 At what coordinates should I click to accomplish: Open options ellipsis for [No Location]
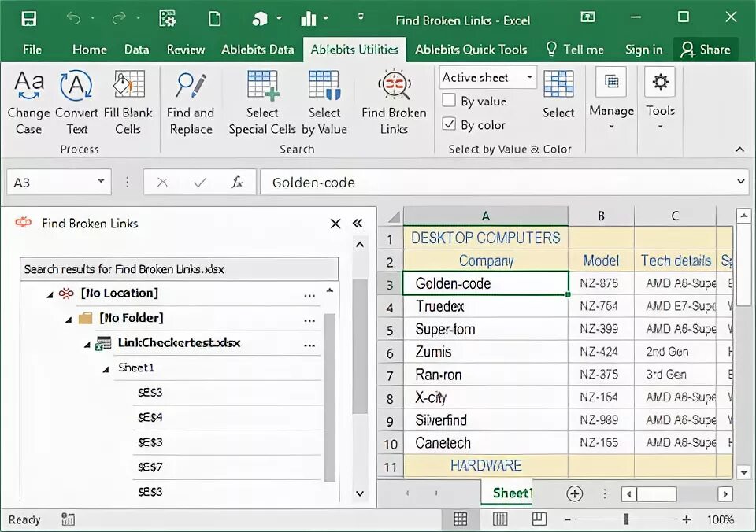pos(310,294)
